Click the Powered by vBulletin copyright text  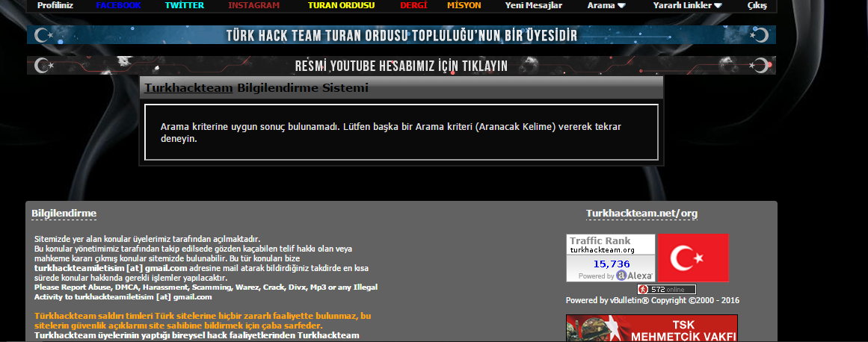(652, 301)
